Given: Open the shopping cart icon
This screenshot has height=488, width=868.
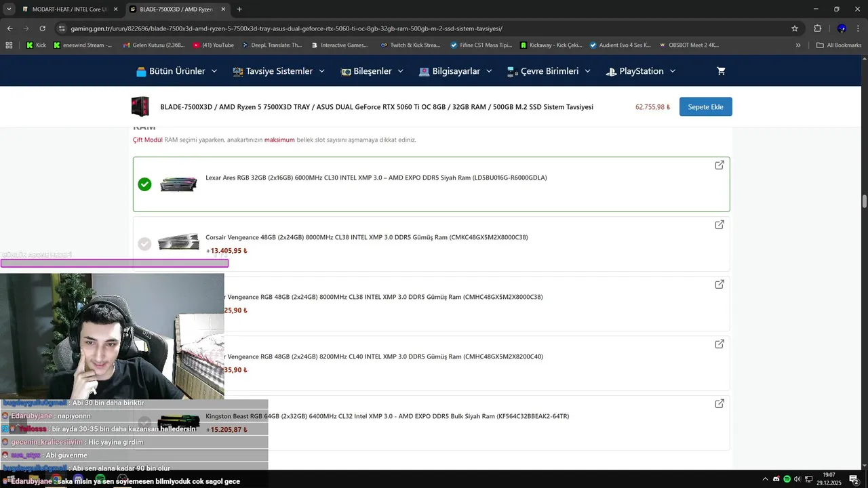Looking at the screenshot, I should pyautogui.click(x=721, y=71).
